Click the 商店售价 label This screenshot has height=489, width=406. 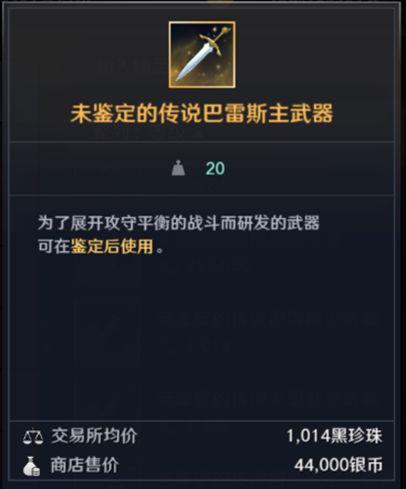[x=84, y=465]
